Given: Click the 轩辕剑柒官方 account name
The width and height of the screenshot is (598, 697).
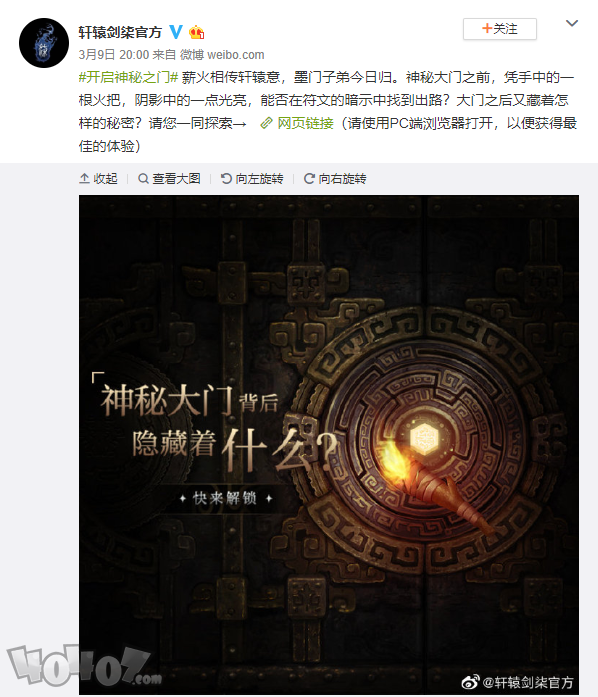Looking at the screenshot, I should click(x=120, y=32).
